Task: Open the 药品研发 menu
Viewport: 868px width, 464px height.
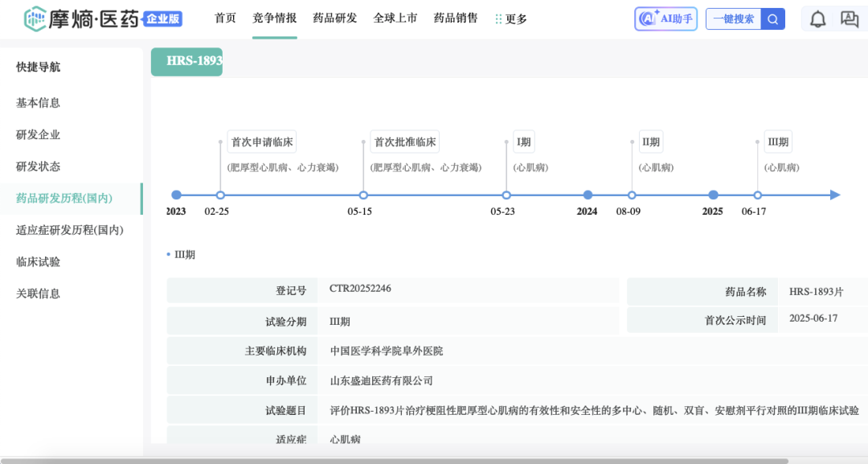Action: pos(335,18)
